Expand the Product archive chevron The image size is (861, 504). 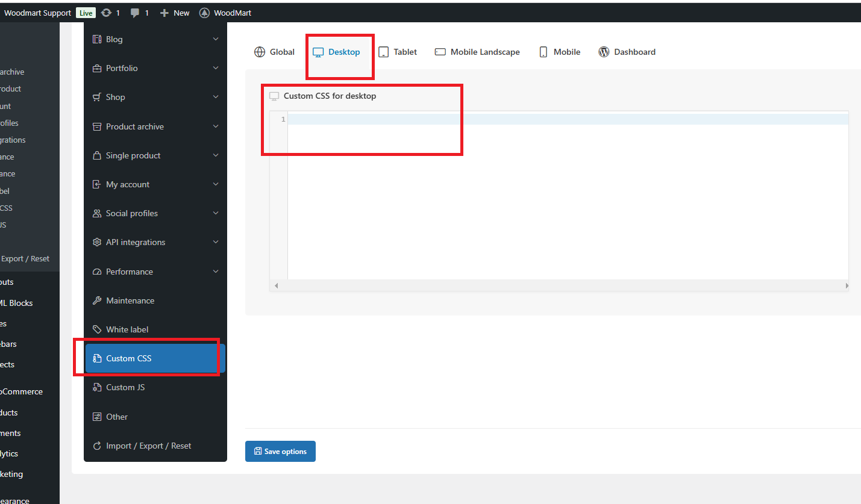pos(216,126)
